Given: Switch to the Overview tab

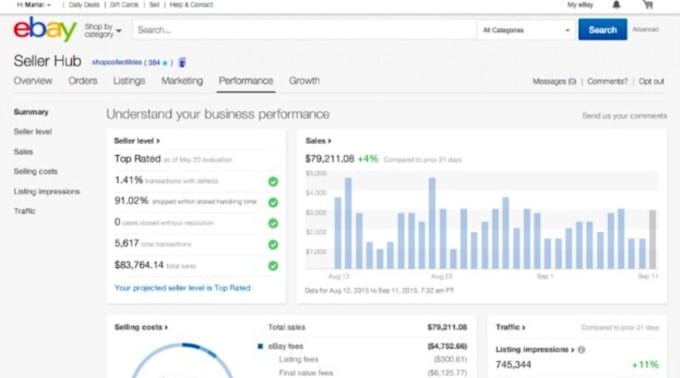Looking at the screenshot, I should [x=33, y=81].
